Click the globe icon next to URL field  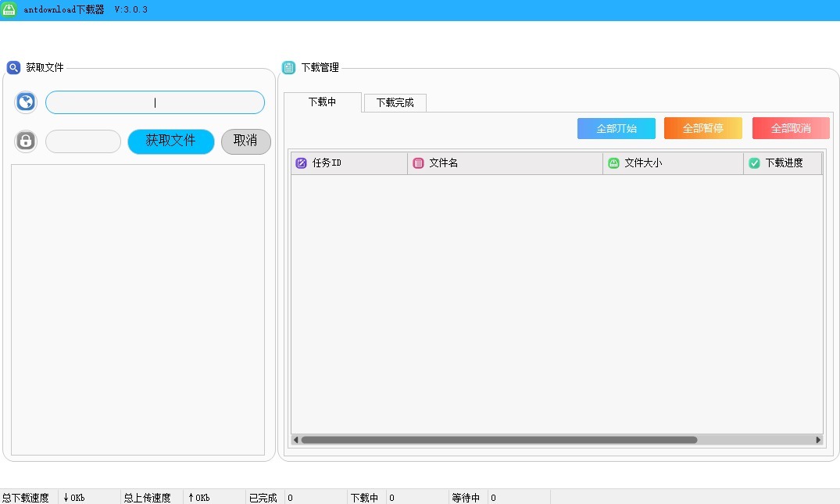pyautogui.click(x=26, y=102)
